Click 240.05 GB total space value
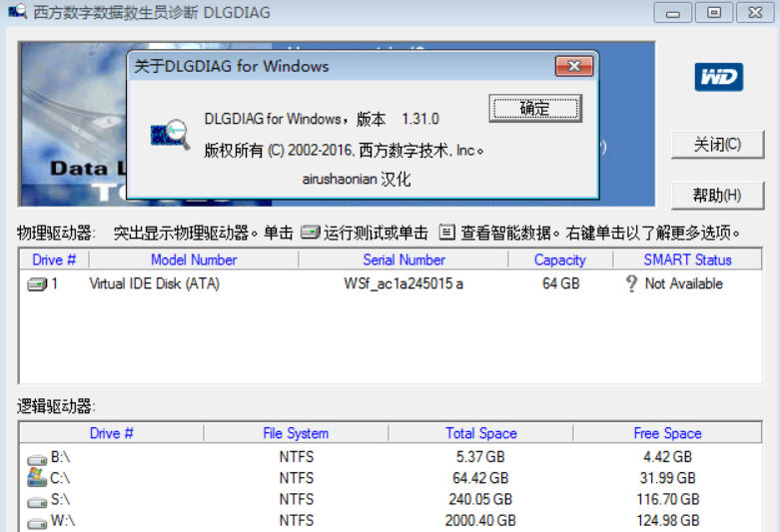This screenshot has width=780, height=532. pyautogui.click(x=480, y=499)
